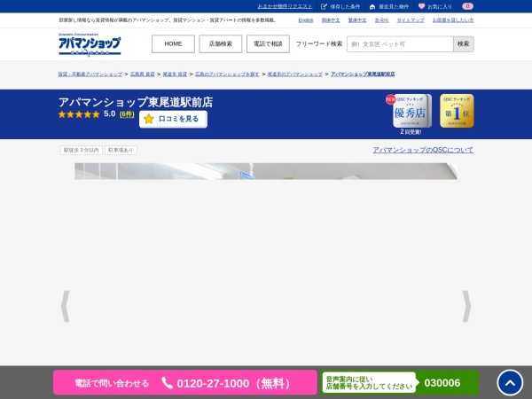Image resolution: width=532 pixels, height=399 pixels.
Task: Show next photo with right arrow
Action: [x=466, y=306]
